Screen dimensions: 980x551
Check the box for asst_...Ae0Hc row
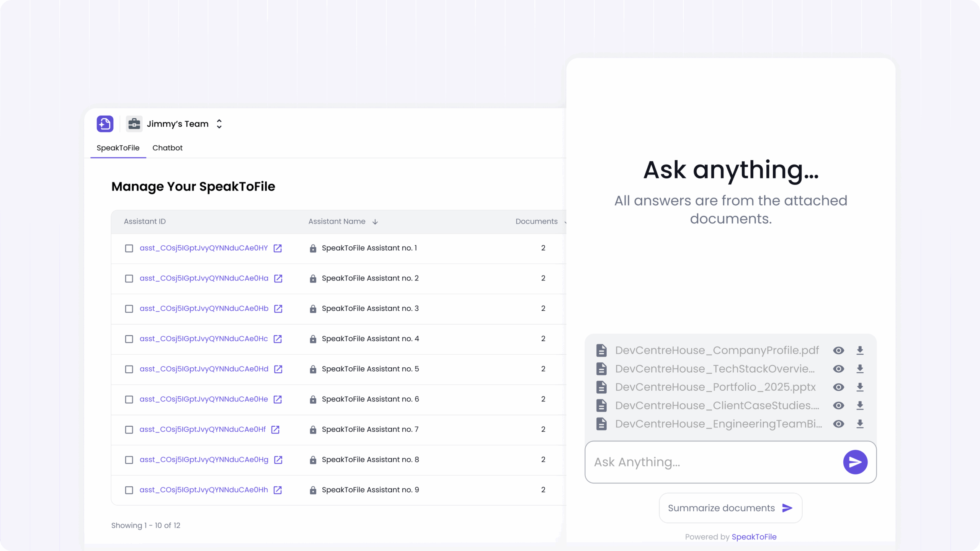pos(129,339)
